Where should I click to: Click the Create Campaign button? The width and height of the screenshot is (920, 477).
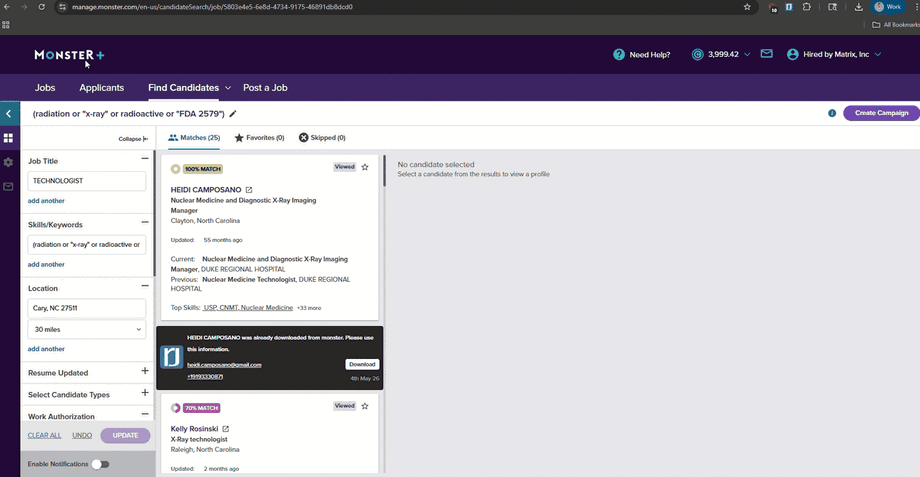(x=881, y=113)
